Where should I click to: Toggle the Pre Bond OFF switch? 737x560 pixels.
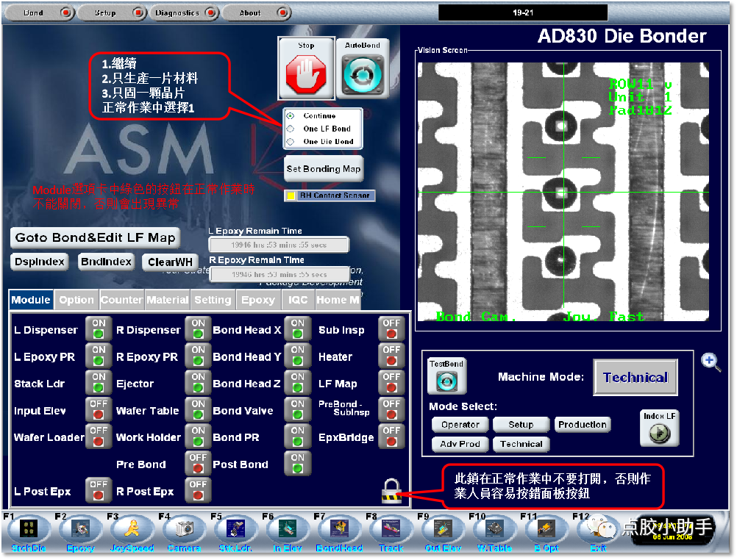[198, 463]
